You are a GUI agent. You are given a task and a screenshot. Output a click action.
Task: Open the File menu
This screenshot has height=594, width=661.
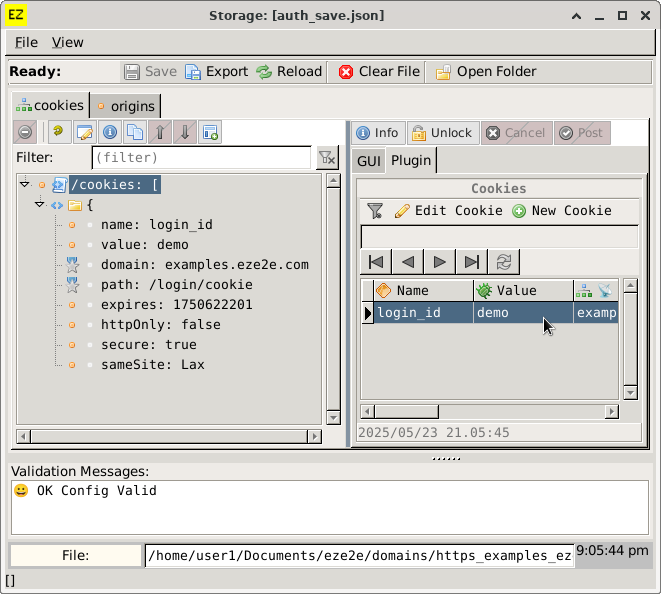click(26, 42)
